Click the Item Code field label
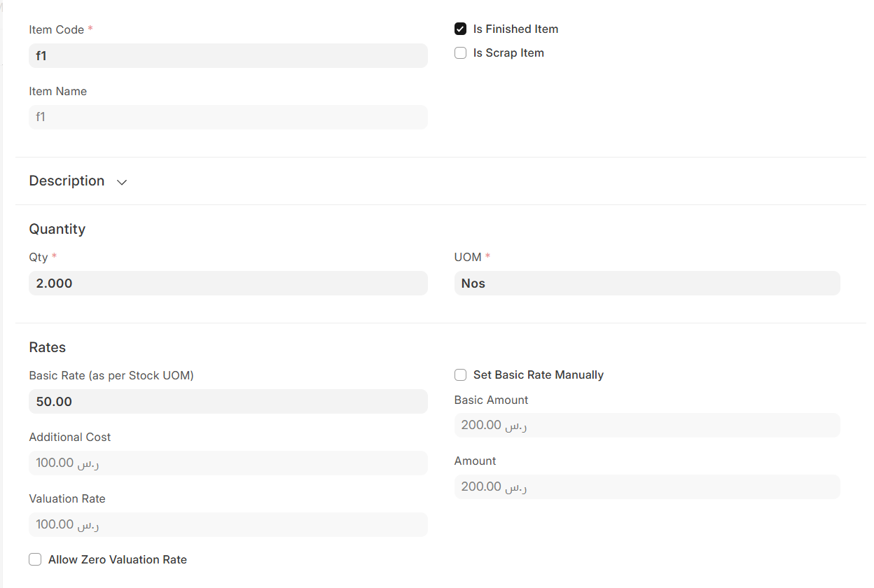Image resolution: width=874 pixels, height=588 pixels. pyautogui.click(x=57, y=29)
